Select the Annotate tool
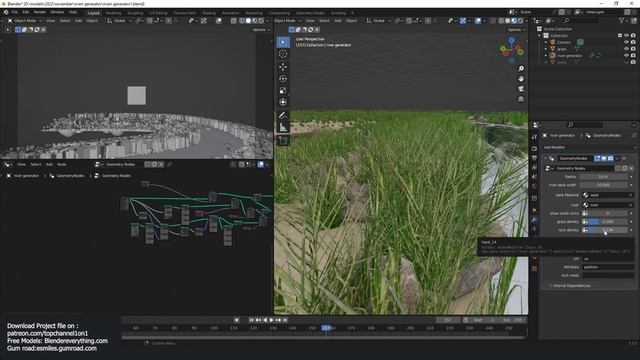Image resolution: width=640 pixels, height=360 pixels. click(x=283, y=116)
